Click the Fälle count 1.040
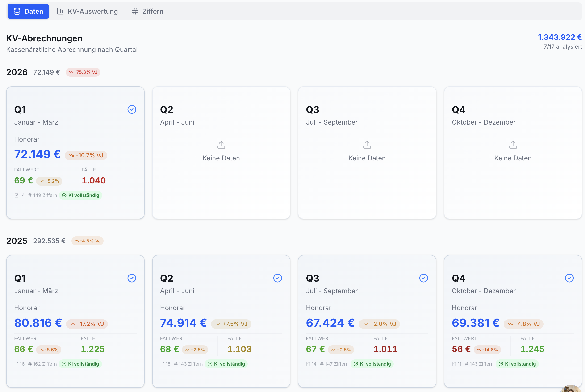Screen dimensions: 585x392 94,180
